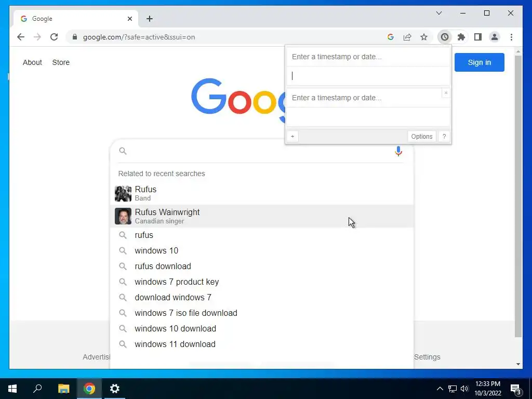Click the Google icon in the address bar
Image resolution: width=532 pixels, height=399 pixels.
click(x=391, y=37)
